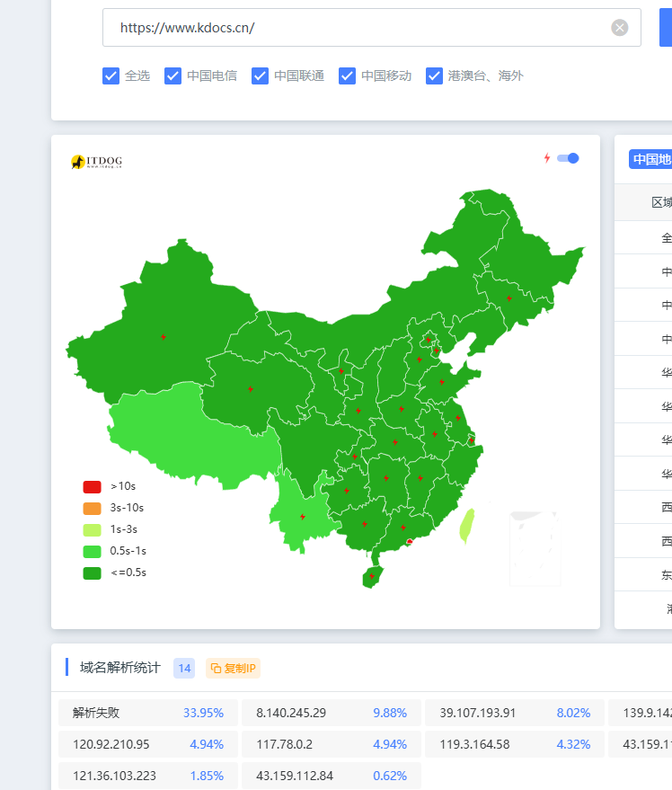Toggle the 中国联通 checkbox
This screenshot has height=790, width=672.
(x=261, y=75)
